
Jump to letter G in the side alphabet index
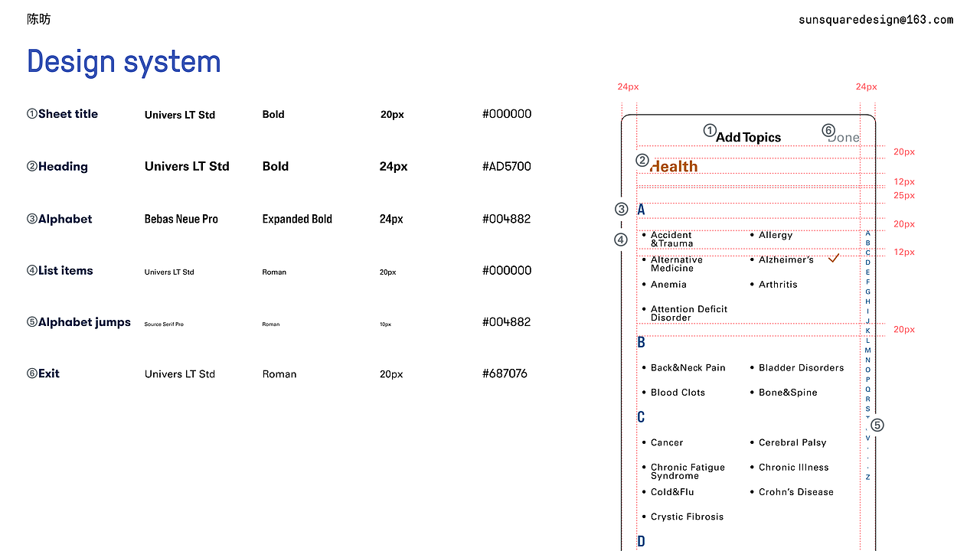point(867,292)
